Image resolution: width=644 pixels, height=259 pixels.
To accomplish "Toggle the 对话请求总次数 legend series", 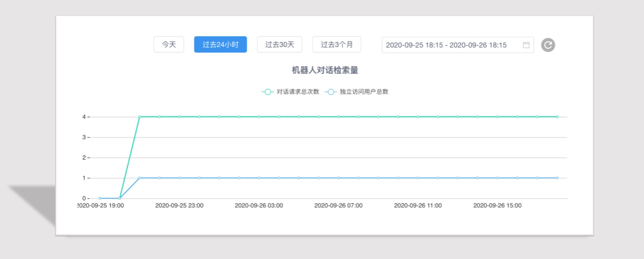I will point(290,92).
